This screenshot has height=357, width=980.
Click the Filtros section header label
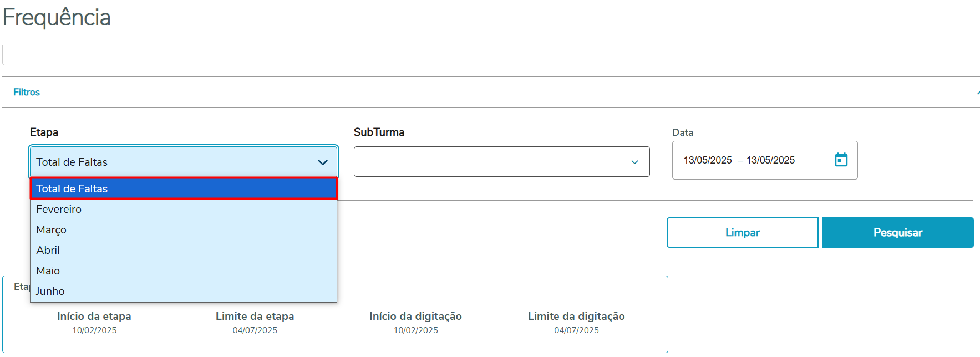27,92
